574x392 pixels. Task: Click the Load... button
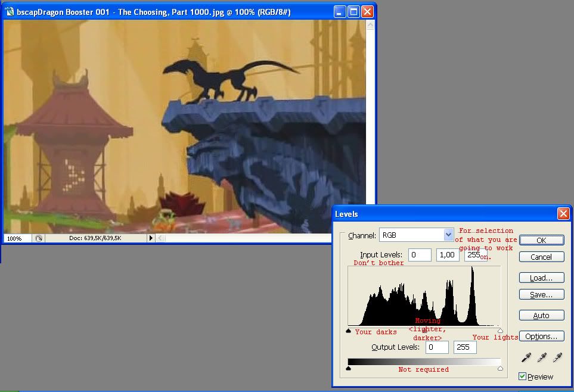tap(541, 278)
